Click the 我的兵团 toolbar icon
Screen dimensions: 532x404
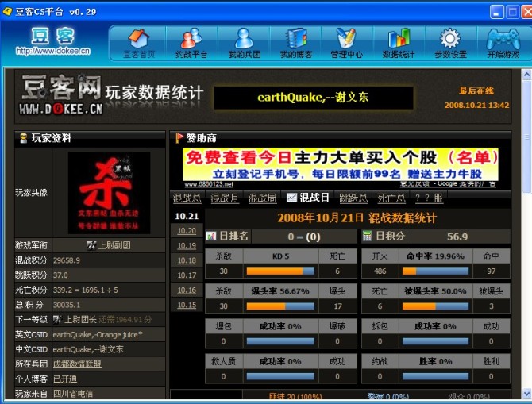pos(244,42)
